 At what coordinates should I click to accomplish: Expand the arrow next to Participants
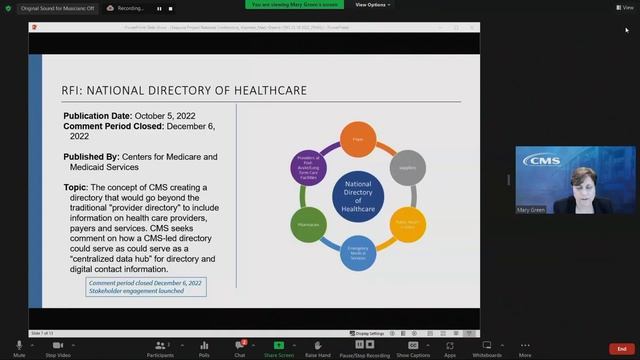182,345
